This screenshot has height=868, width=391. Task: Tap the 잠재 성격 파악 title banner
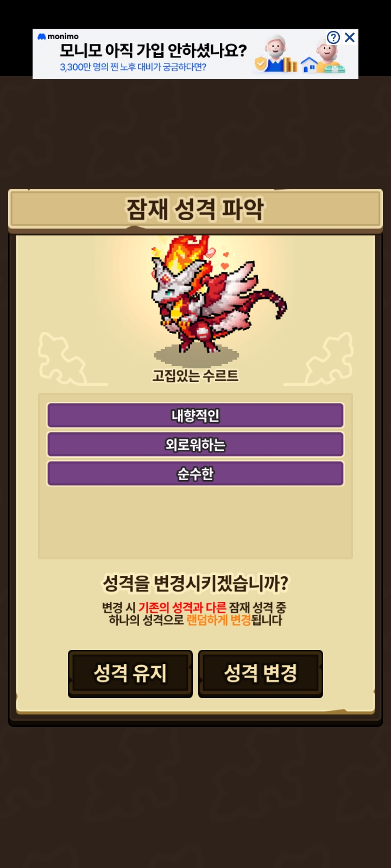[x=195, y=209]
